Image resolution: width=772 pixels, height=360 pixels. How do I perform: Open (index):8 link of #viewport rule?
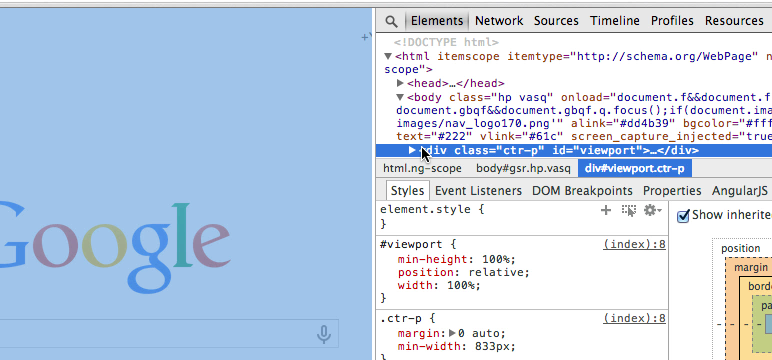pyautogui.click(x=634, y=244)
